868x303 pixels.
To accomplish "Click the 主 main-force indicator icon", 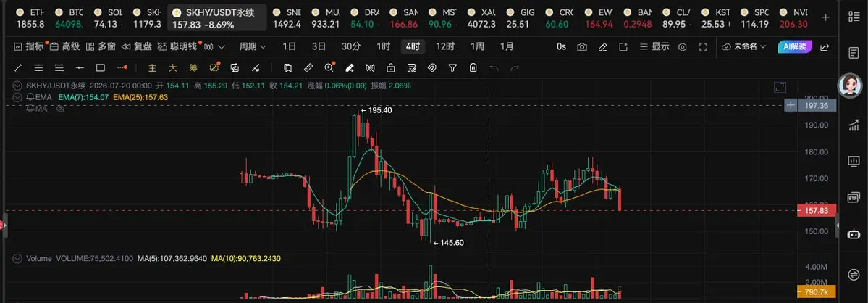I will (152, 68).
